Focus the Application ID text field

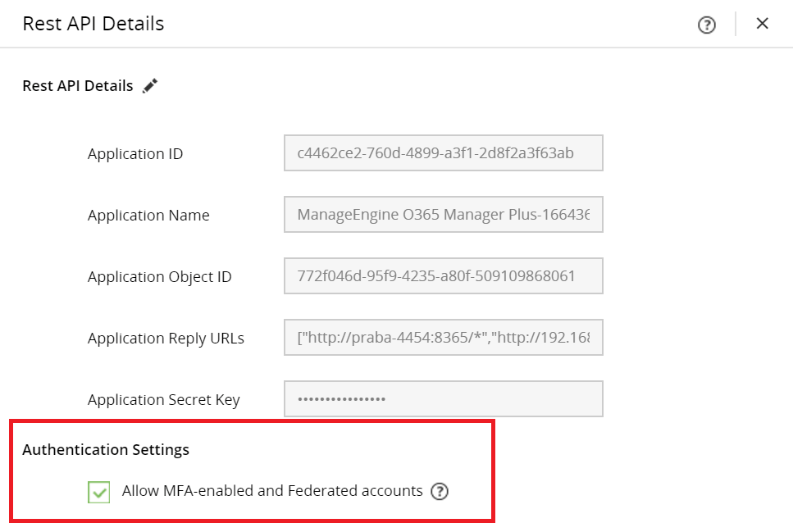tap(443, 153)
